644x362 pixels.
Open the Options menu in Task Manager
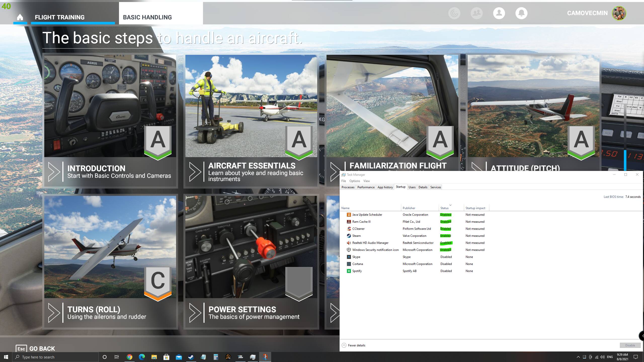(x=354, y=181)
